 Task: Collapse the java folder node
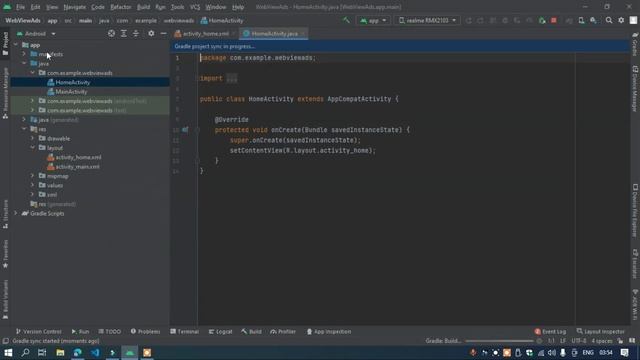click(24, 63)
